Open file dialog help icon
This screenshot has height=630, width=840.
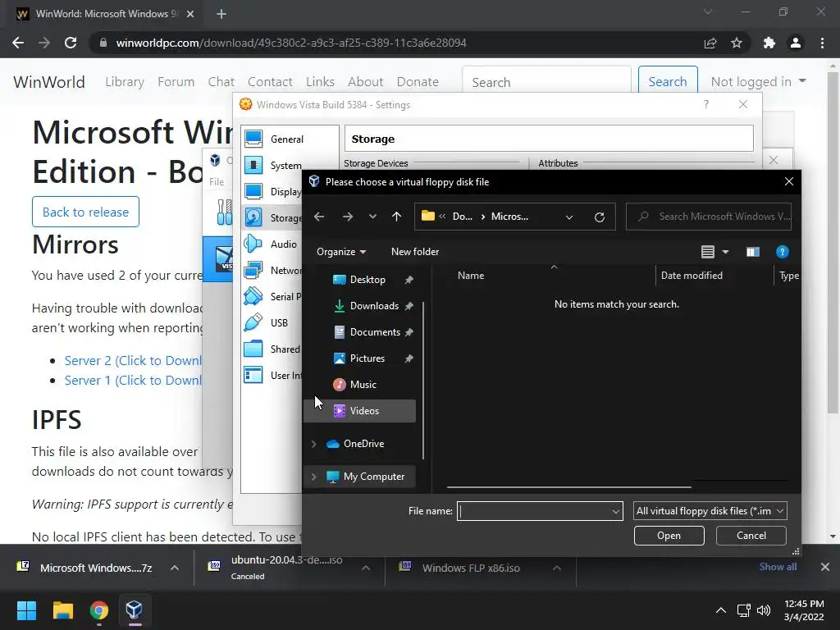pyautogui.click(x=782, y=252)
